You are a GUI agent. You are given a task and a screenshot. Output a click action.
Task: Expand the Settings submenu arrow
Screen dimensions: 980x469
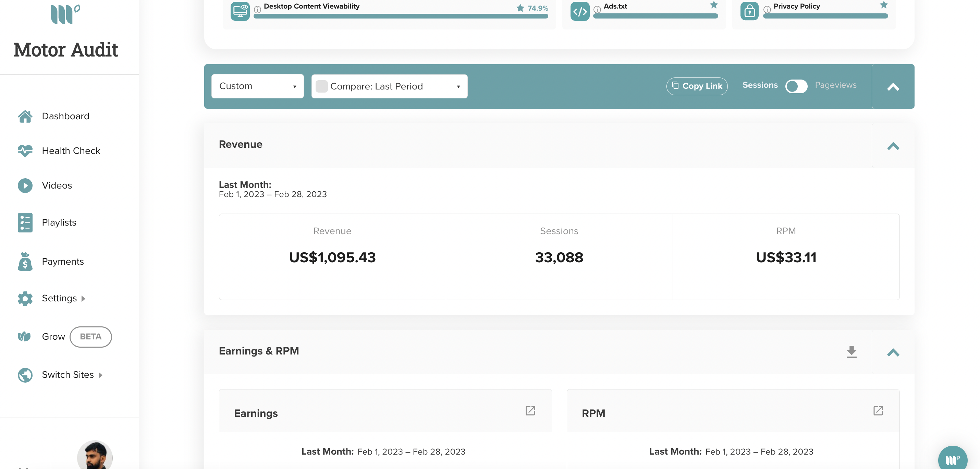tap(83, 299)
